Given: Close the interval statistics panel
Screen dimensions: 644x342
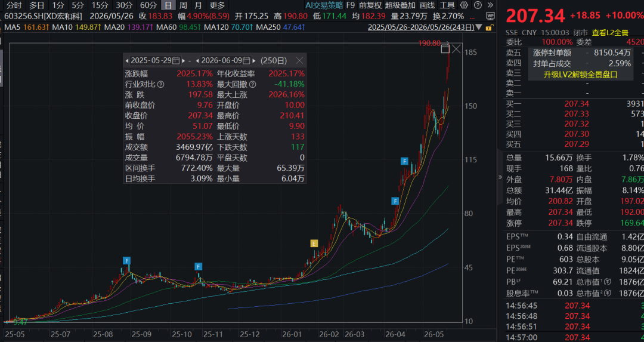Looking at the screenshot, I should tap(299, 61).
